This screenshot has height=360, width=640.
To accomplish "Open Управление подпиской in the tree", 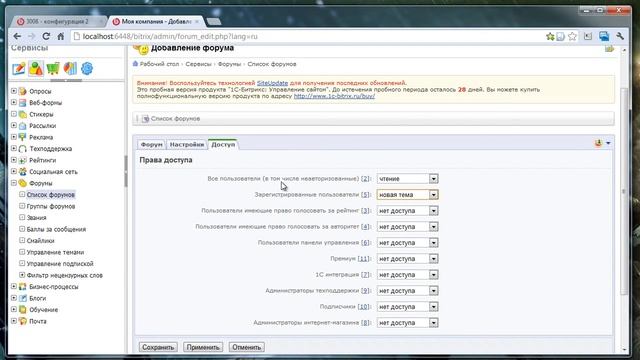I will pos(60,264).
